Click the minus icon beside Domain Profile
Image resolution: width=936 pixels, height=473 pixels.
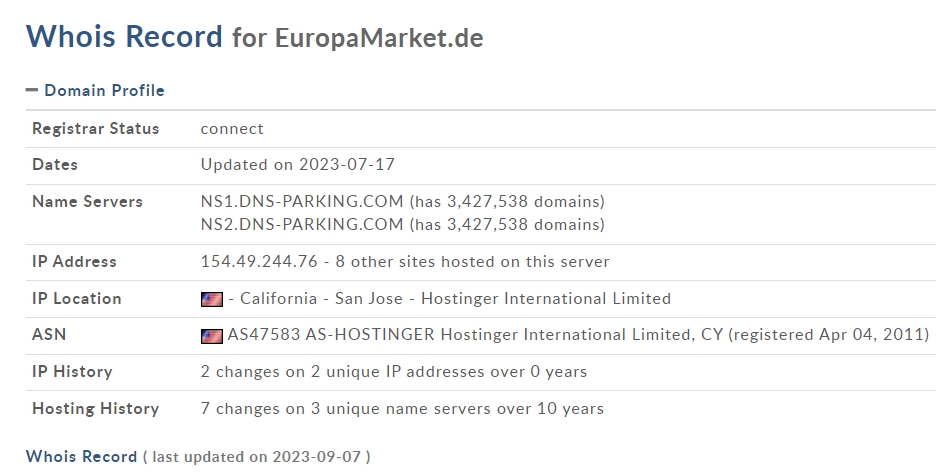click(x=32, y=90)
